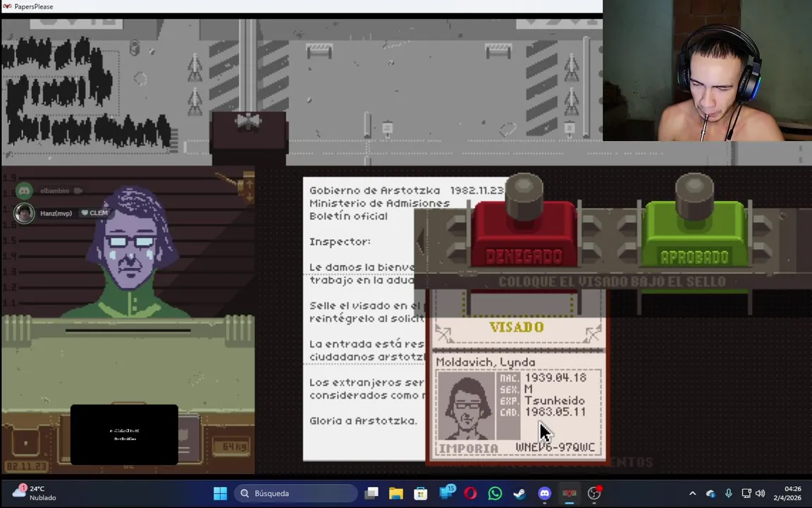This screenshot has width=812, height=508.
Task: Open WhatsApp from the taskbar
Action: (x=495, y=493)
